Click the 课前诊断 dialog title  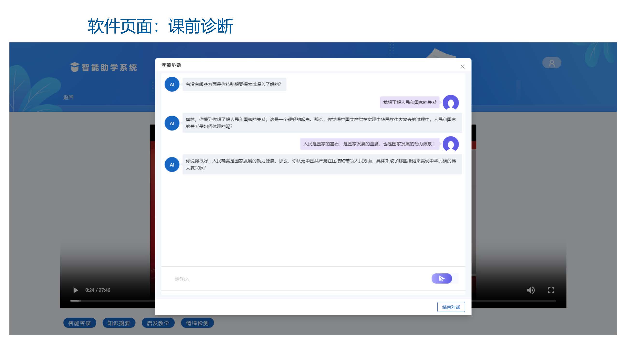171,65
